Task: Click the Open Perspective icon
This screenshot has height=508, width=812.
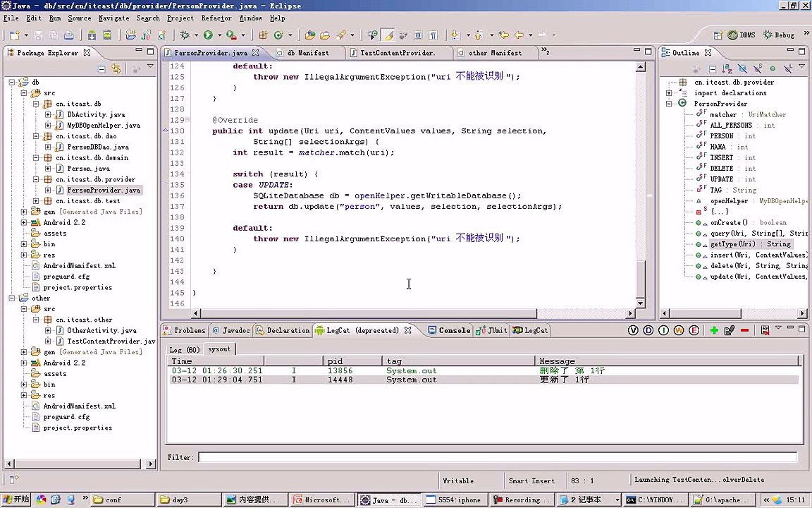Action: point(718,35)
